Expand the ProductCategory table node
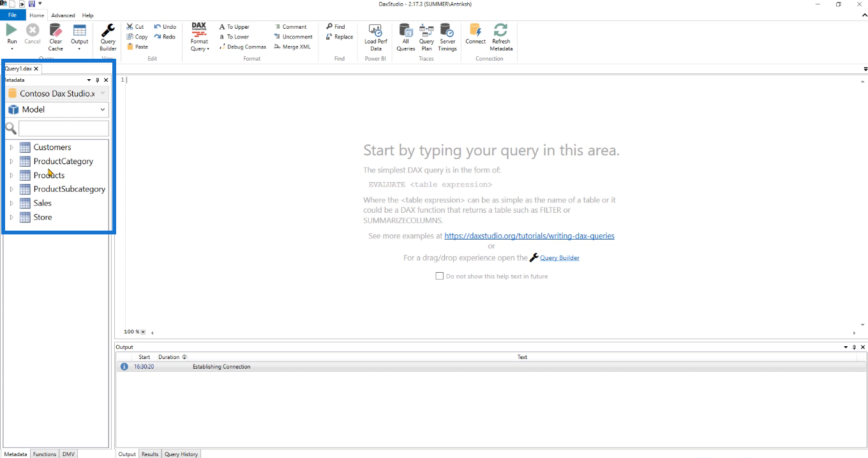 tap(11, 161)
